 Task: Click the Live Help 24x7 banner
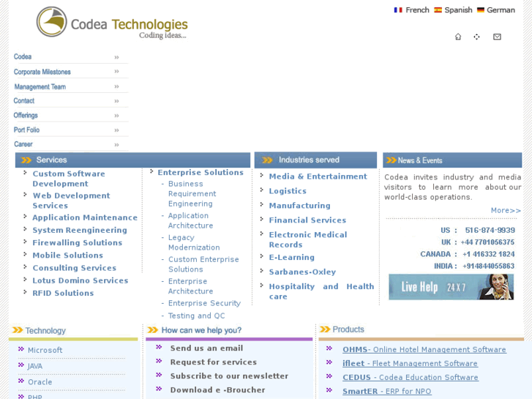pos(451,287)
